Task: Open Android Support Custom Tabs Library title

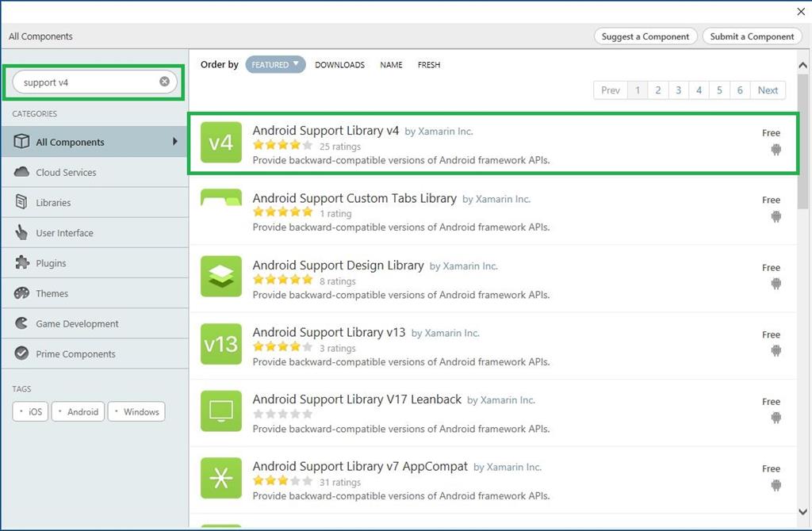Action: pos(354,198)
